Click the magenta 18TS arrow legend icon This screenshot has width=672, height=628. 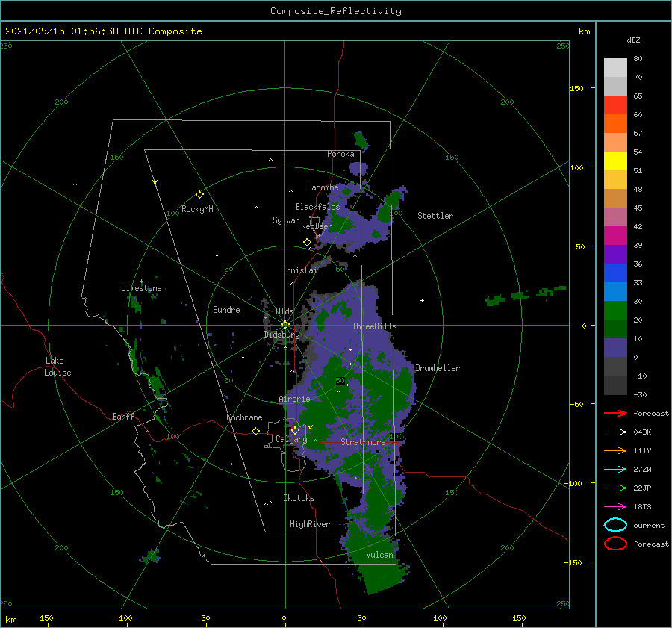tap(615, 507)
